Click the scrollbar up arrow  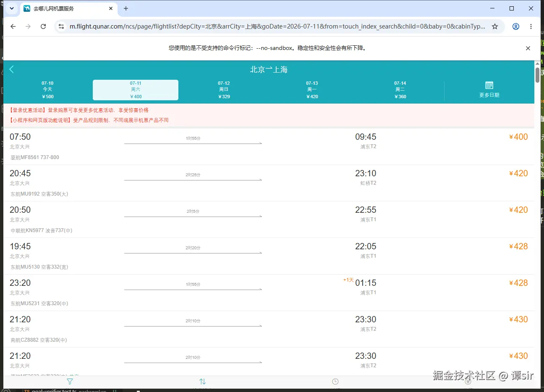(537, 63)
